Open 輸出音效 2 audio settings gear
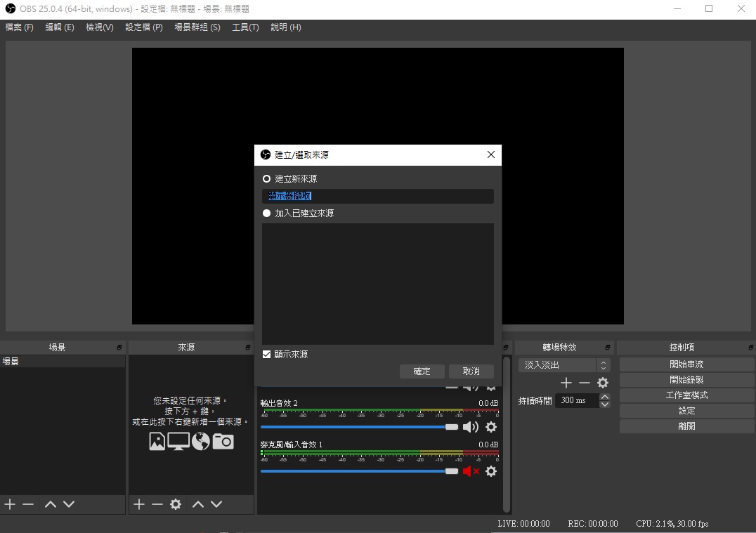The image size is (756, 533). (x=491, y=427)
